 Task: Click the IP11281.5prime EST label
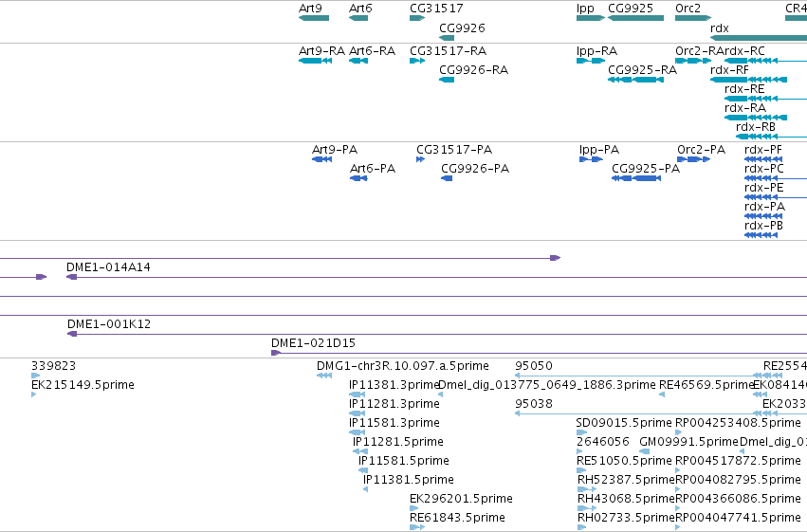398,442
